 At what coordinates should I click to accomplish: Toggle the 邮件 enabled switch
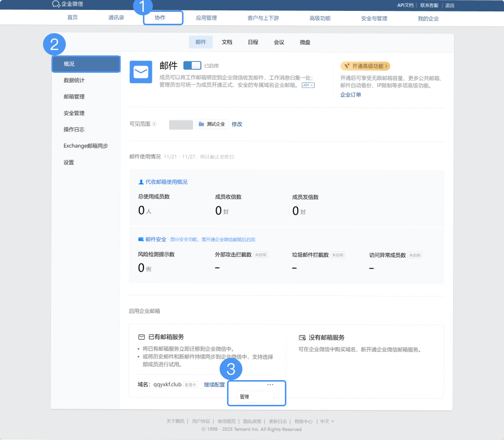(192, 65)
